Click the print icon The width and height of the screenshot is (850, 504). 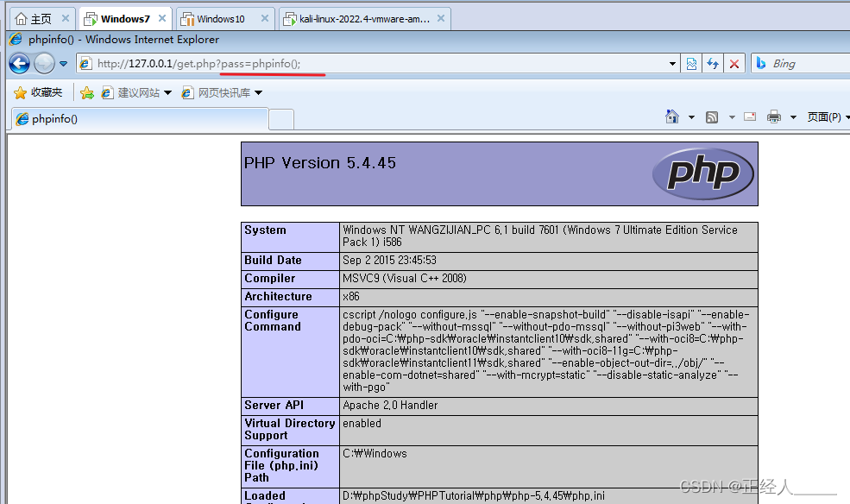click(x=773, y=117)
